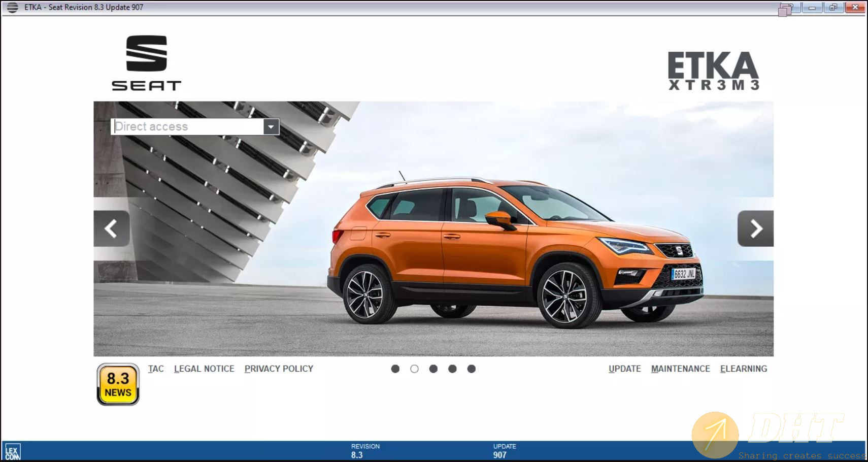Go to previous slide with left arrow
The width and height of the screenshot is (868, 462).
[112, 228]
